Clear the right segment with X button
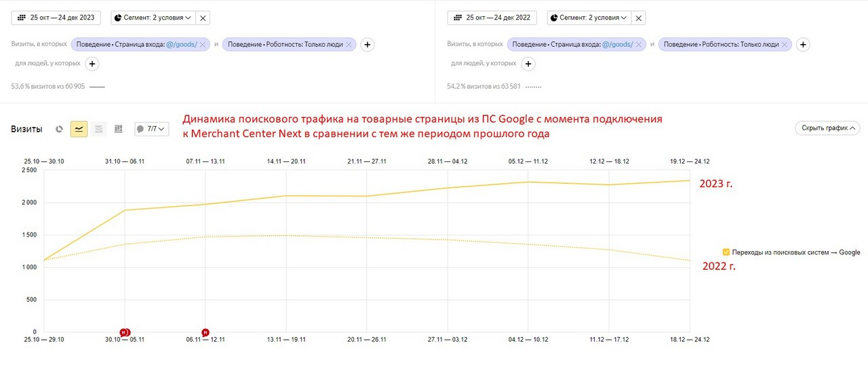 (x=639, y=18)
